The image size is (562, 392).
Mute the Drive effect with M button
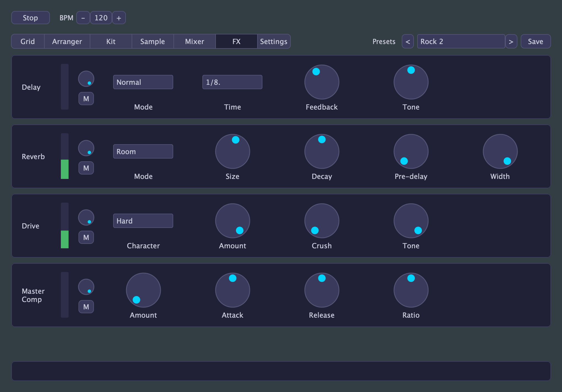(x=86, y=238)
